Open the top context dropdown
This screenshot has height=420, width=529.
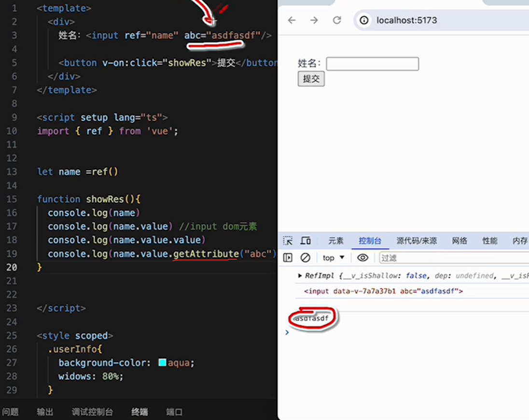334,258
